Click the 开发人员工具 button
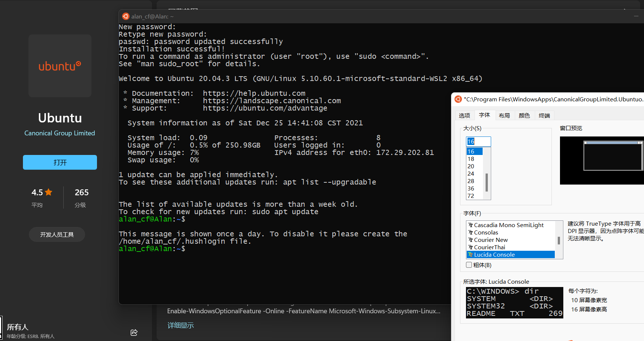The width and height of the screenshot is (644, 341). 57,234
